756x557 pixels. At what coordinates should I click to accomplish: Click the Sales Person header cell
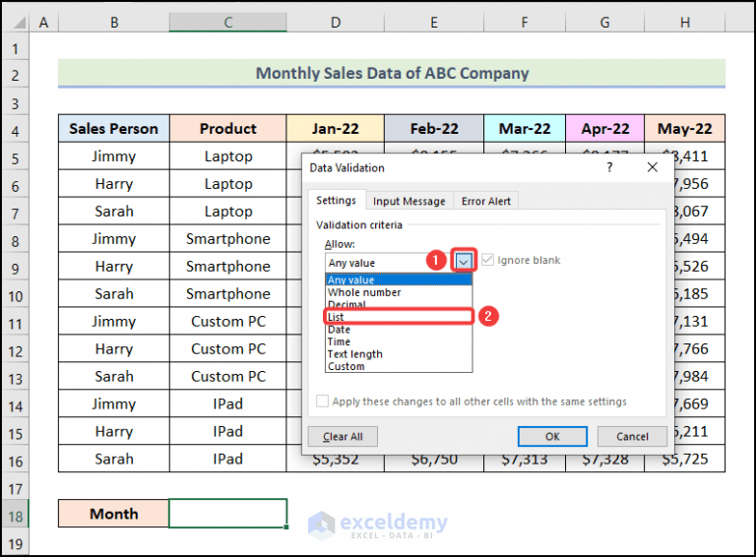tap(114, 129)
